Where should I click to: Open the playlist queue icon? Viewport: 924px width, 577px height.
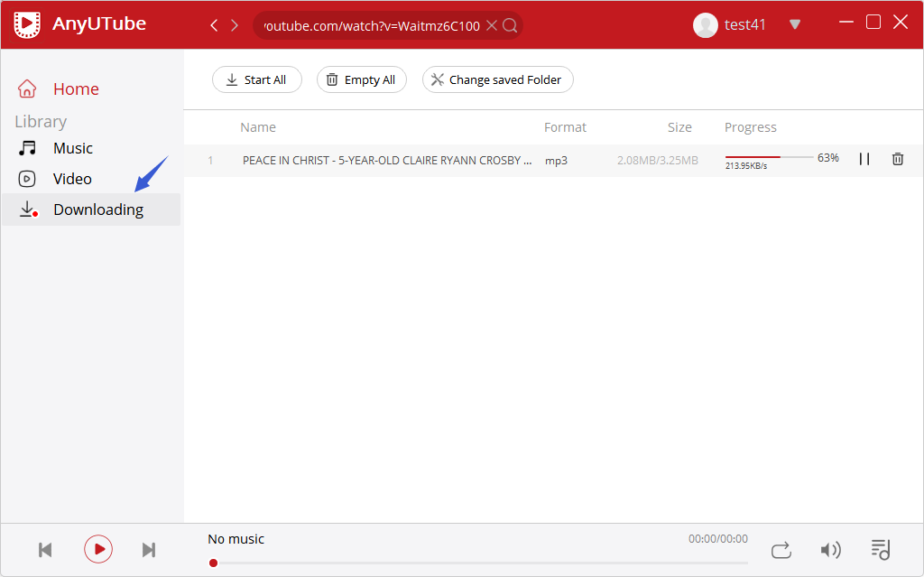pyautogui.click(x=881, y=549)
